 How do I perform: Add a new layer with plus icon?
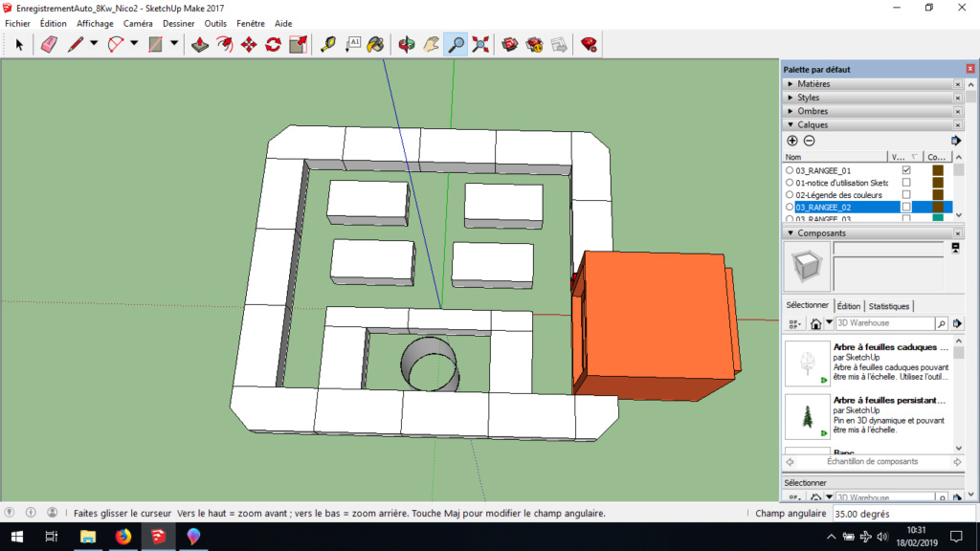(x=791, y=141)
